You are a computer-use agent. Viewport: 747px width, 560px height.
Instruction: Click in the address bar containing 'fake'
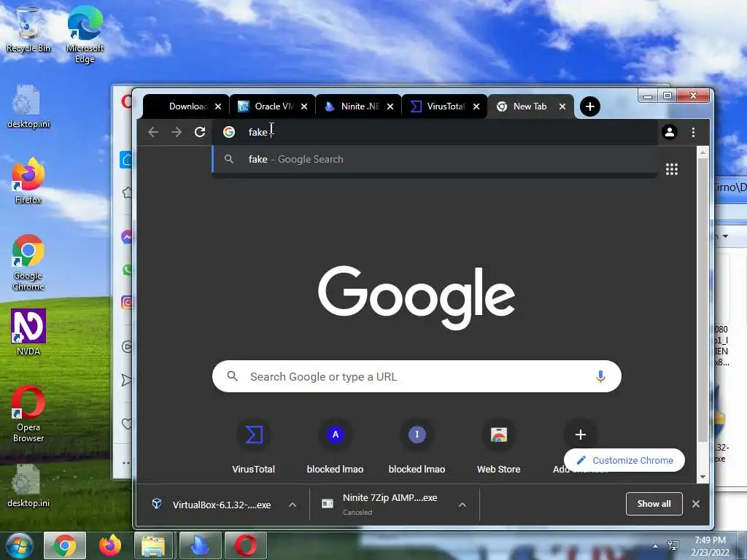436,132
